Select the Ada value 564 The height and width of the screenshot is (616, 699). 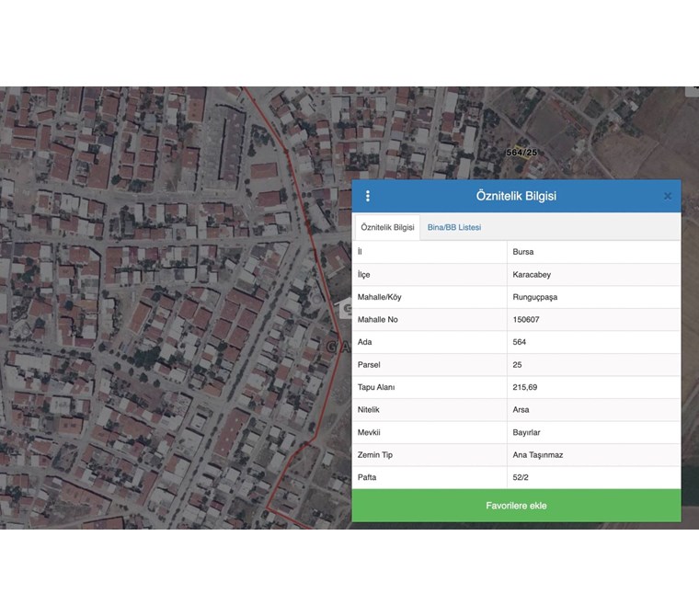pos(520,342)
